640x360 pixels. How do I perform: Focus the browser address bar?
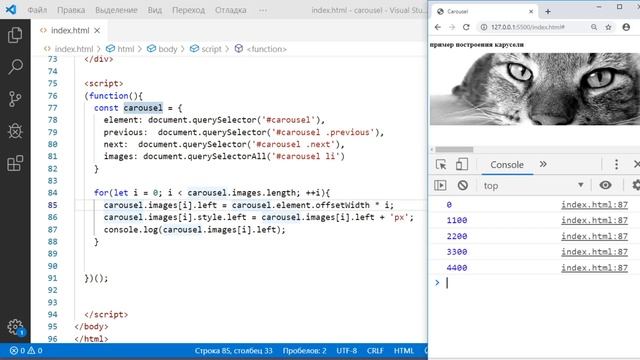532,27
